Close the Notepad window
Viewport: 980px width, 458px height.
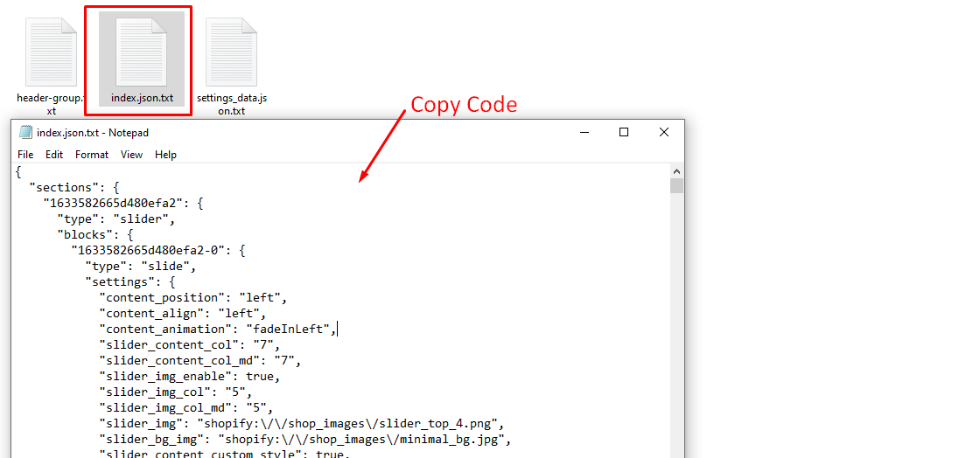[664, 133]
